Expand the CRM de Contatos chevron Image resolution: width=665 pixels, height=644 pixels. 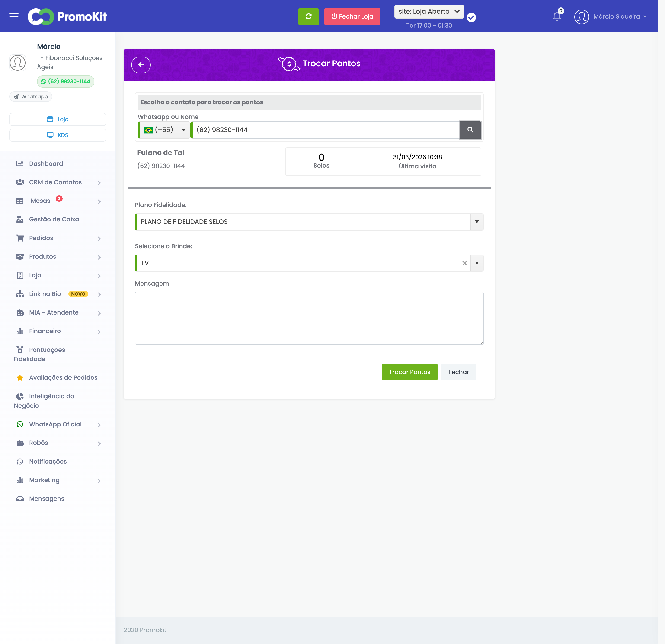pyautogui.click(x=99, y=183)
